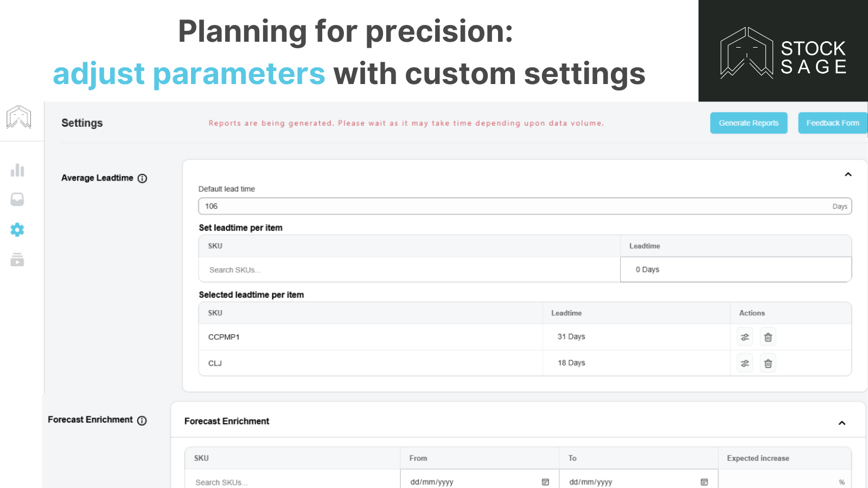Image resolution: width=868 pixels, height=488 pixels.
Task: Delete the CCPMP1 leadtime entry
Action: tap(768, 337)
